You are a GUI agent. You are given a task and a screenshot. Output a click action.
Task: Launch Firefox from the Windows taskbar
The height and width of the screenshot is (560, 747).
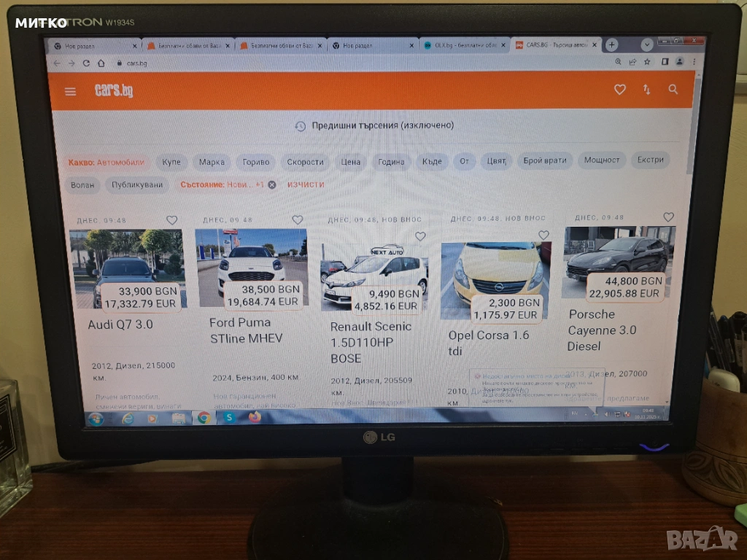click(x=255, y=417)
